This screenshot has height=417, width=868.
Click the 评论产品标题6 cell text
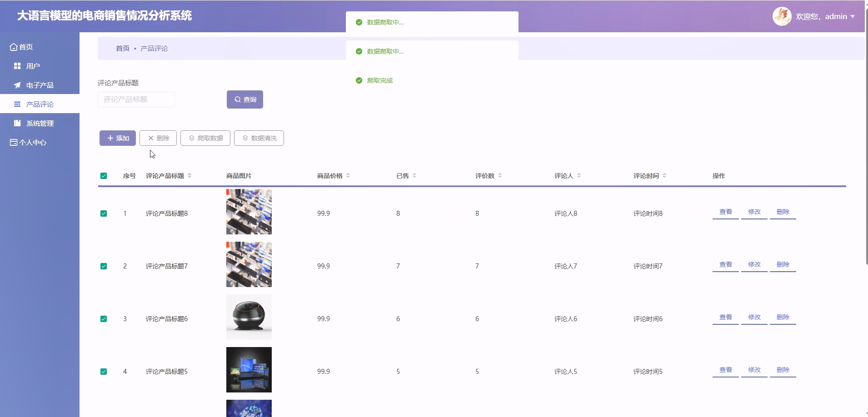click(167, 319)
